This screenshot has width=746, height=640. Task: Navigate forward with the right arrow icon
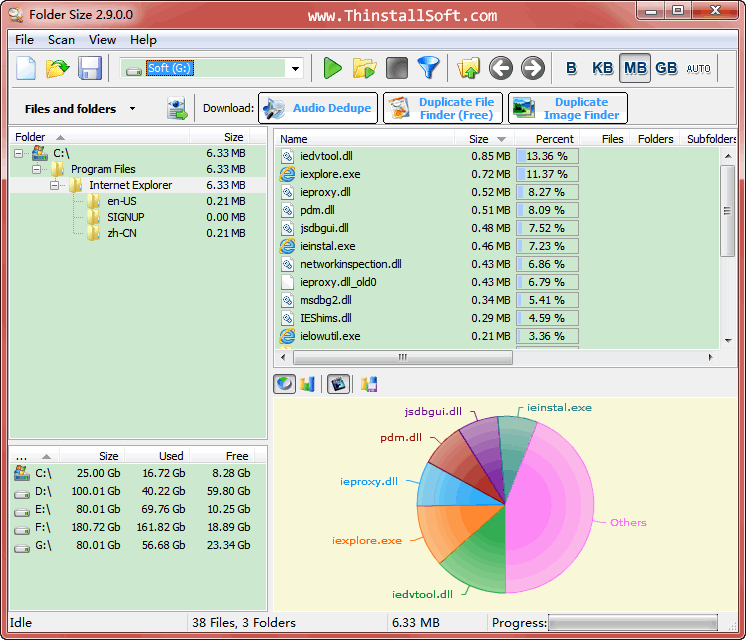pyautogui.click(x=532, y=68)
